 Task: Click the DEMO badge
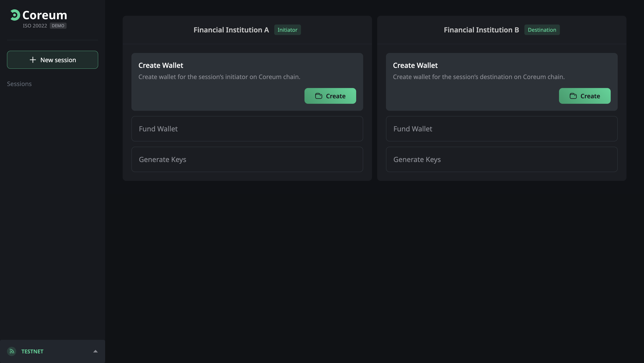58,26
